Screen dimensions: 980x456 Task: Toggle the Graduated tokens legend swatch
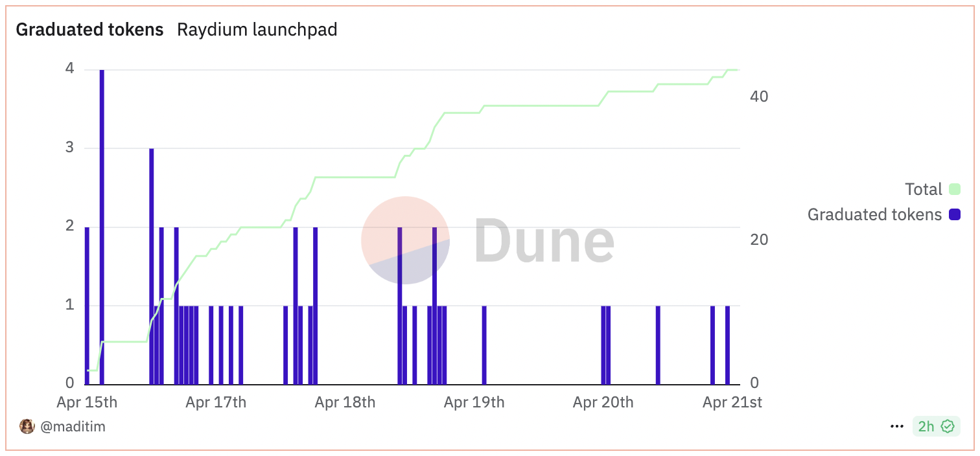954,214
